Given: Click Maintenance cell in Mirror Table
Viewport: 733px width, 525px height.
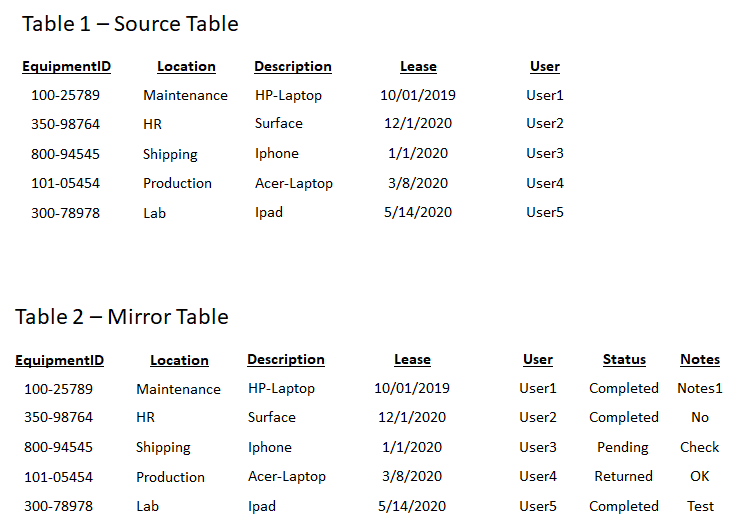Looking at the screenshot, I should tap(179, 389).
